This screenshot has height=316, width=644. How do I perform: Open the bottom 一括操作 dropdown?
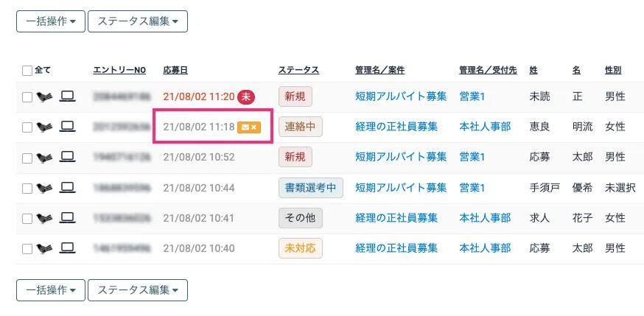(51, 290)
